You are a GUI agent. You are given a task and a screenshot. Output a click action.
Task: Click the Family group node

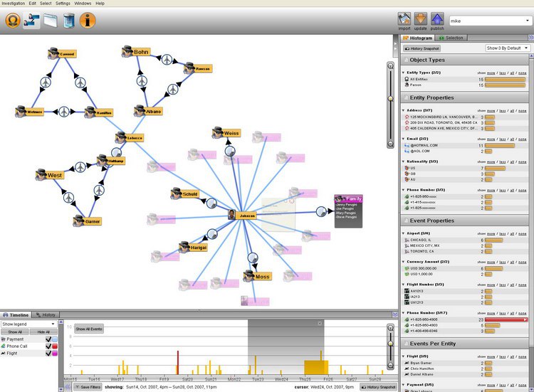(x=348, y=199)
